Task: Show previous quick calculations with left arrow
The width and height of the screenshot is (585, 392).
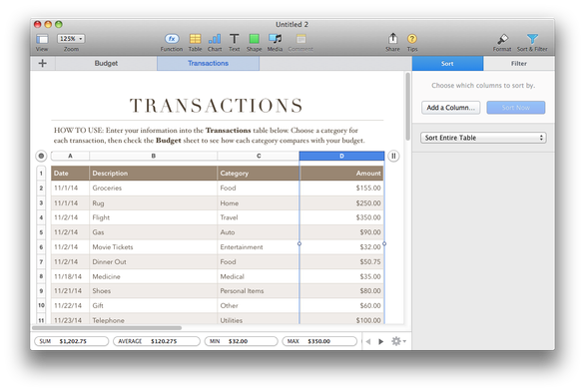Action: pyautogui.click(x=368, y=341)
